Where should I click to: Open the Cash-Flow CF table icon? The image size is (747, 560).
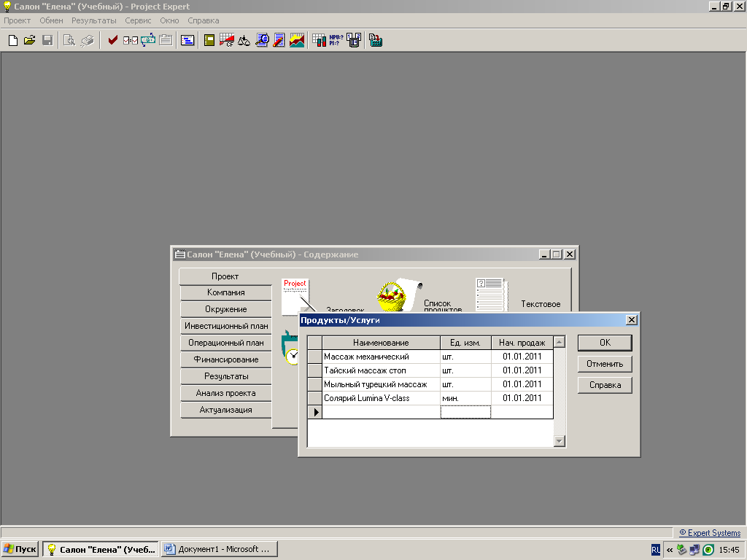pos(226,40)
